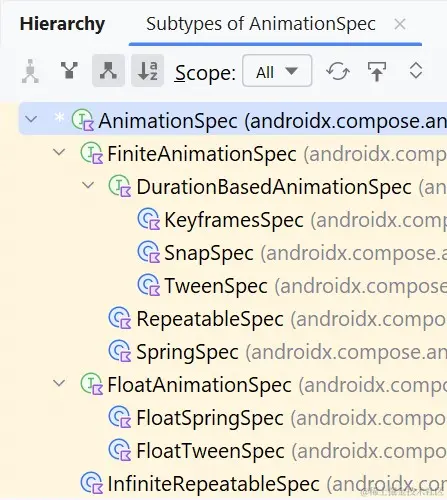Click the interface icon beside AnimationSpec
The image size is (447, 500).
[83, 120]
